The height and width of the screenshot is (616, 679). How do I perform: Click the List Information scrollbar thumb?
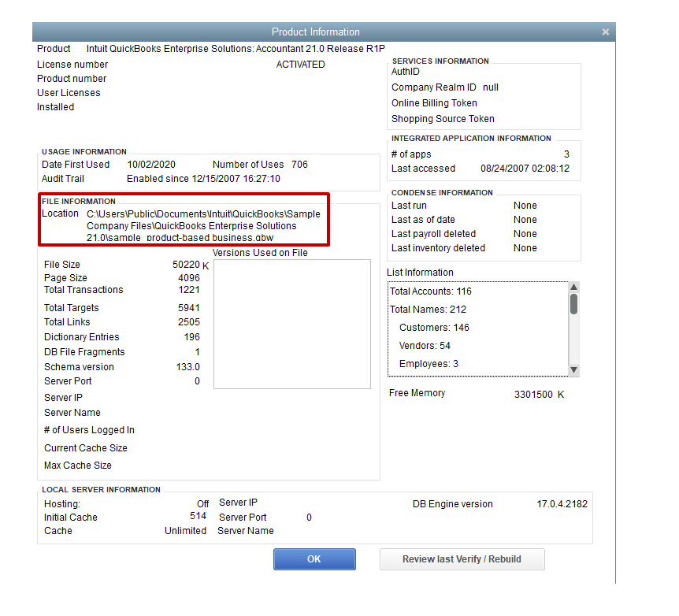pos(573,304)
